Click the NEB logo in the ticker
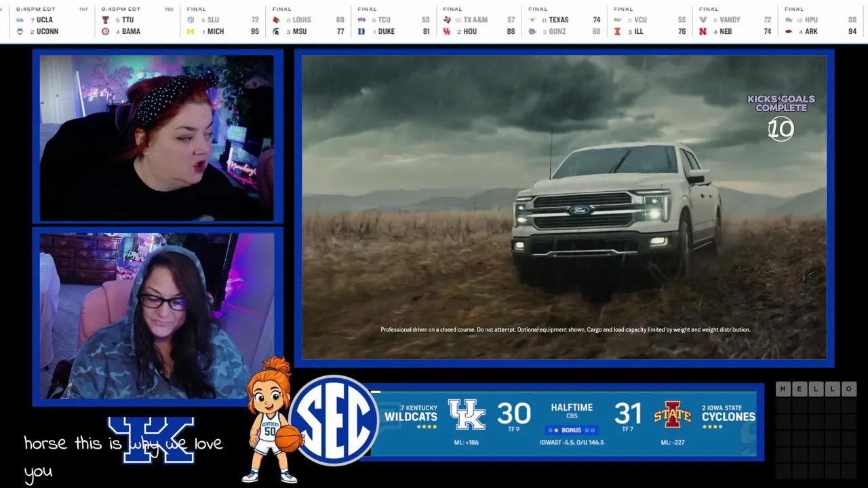 703,32
